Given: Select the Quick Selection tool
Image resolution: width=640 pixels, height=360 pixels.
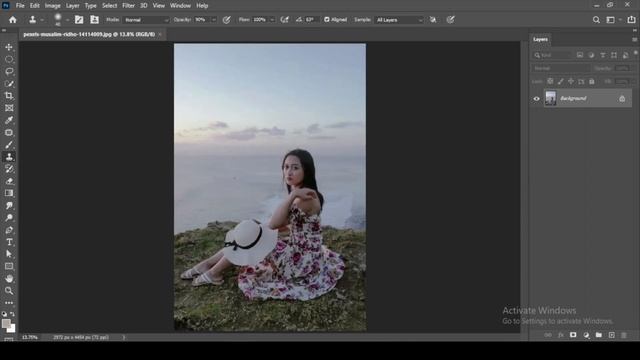Looking at the screenshot, I should click(9, 84).
